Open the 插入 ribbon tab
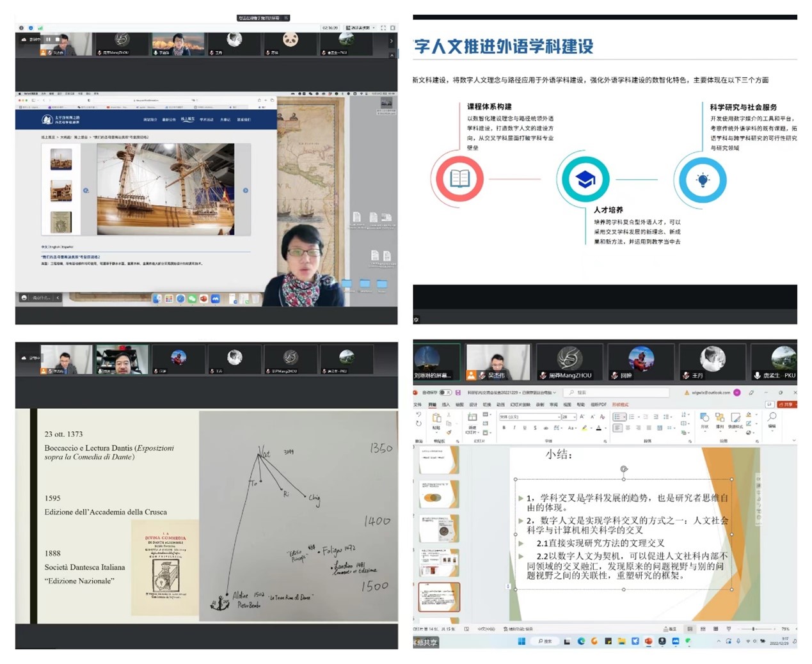The width and height of the screenshot is (812, 664). coord(446,404)
